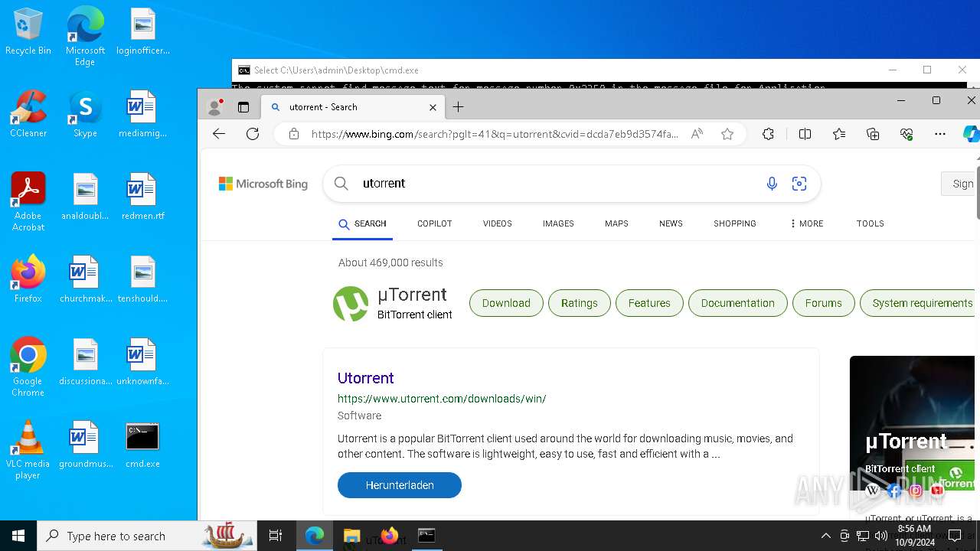
Task: Open the TOOLS option
Action: click(x=870, y=223)
